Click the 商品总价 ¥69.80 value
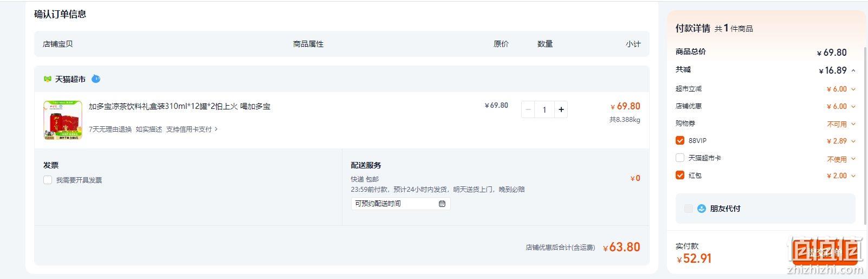Viewport: 868px width, 279px height. [832, 53]
